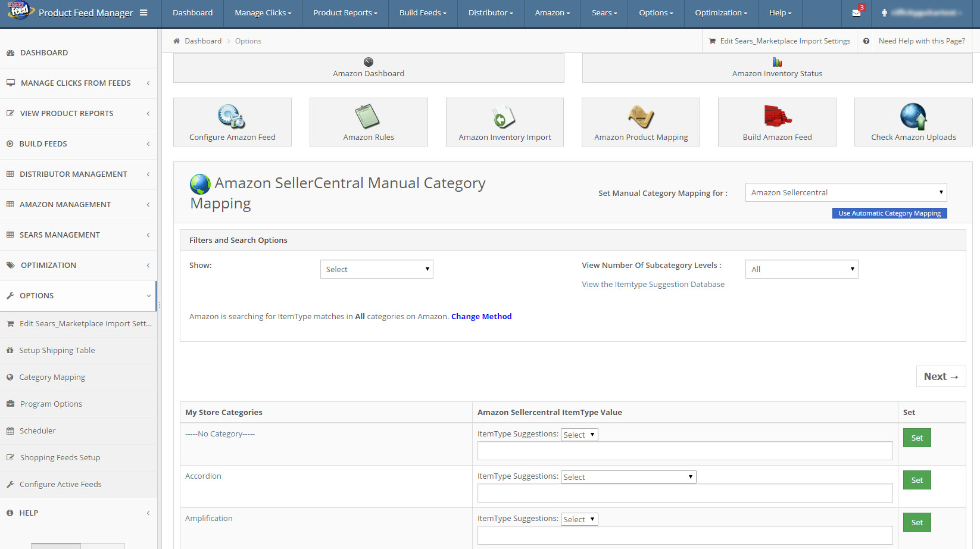The image size is (980, 549).
Task: Open the user account icon menu
Action: 884,13
